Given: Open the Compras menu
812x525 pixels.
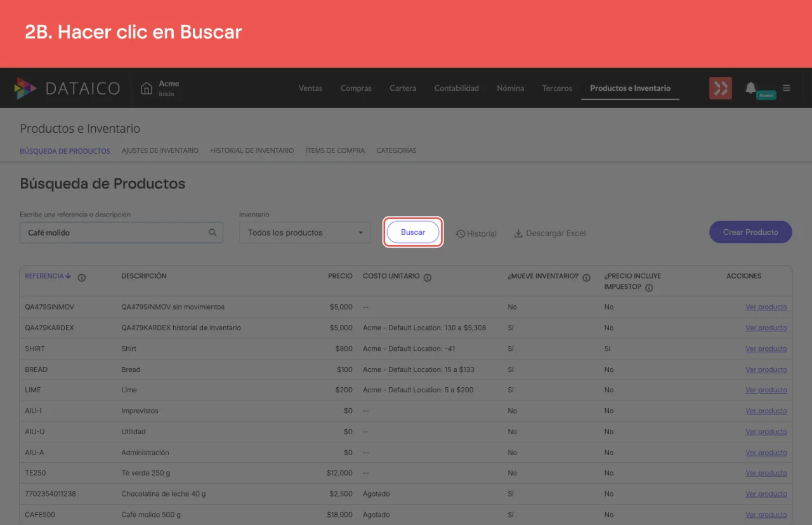Looking at the screenshot, I should tap(356, 88).
